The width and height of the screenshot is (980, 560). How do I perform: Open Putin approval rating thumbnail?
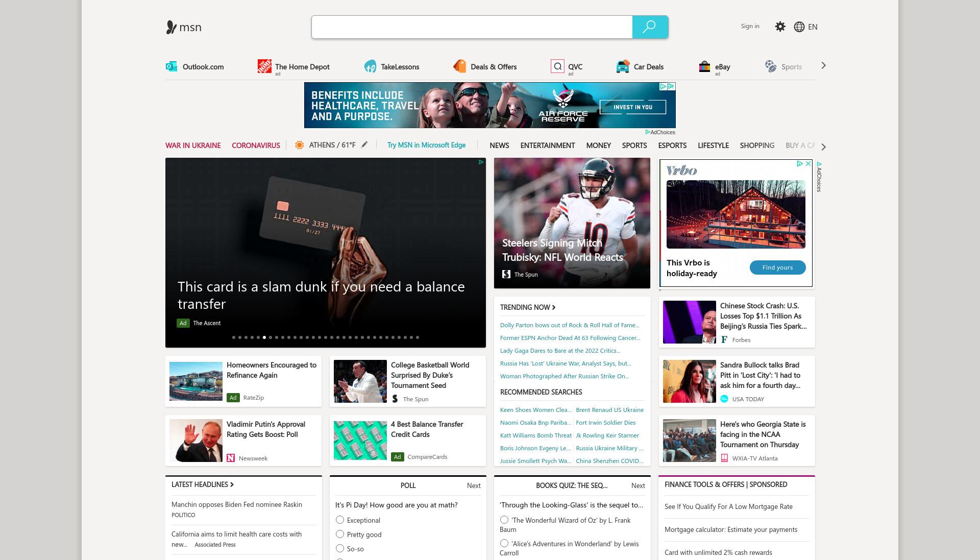click(x=196, y=441)
